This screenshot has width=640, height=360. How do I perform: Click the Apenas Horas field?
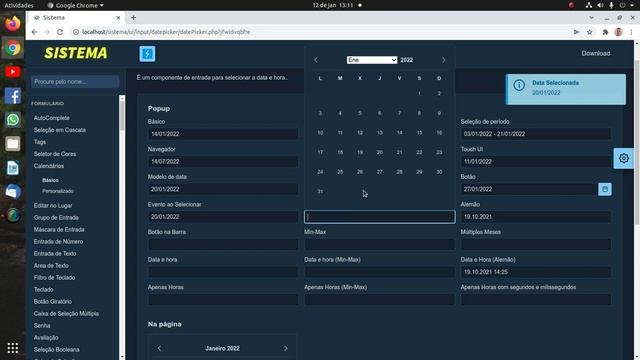point(223,300)
